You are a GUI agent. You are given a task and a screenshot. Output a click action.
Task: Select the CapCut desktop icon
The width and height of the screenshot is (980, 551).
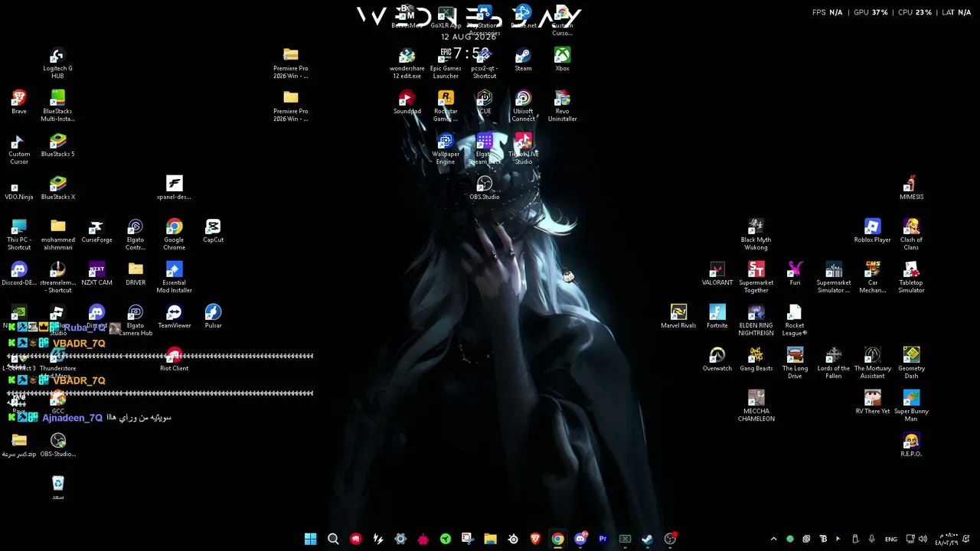coord(213,231)
